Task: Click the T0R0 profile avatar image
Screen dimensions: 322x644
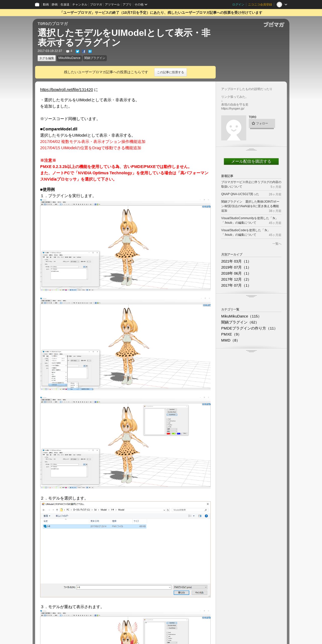Action: (x=234, y=128)
